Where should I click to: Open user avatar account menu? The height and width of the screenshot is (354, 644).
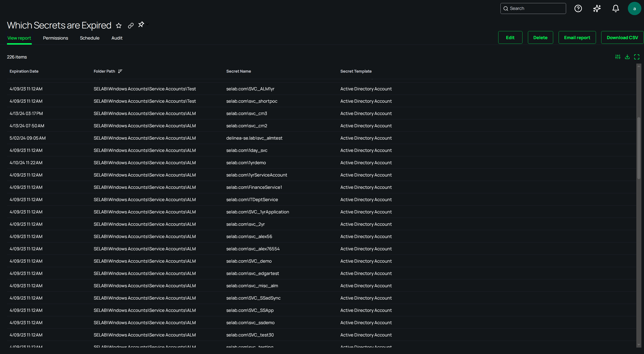click(x=634, y=8)
